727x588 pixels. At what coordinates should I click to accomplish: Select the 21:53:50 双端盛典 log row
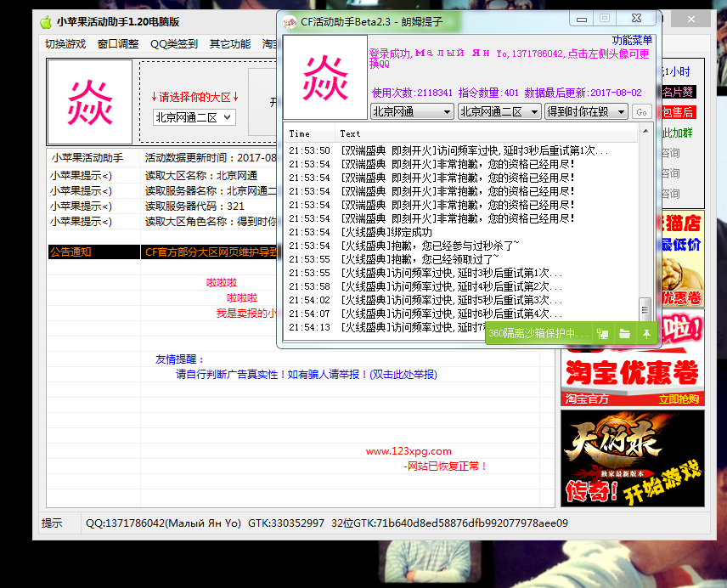[461, 150]
